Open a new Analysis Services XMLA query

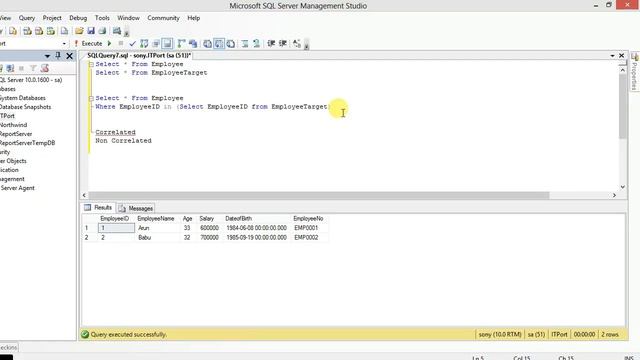[x=51, y=31]
